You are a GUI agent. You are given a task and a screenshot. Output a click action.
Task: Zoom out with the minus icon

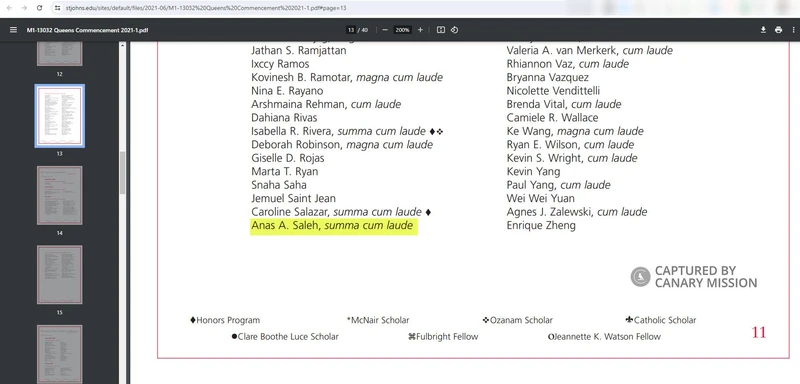click(385, 30)
